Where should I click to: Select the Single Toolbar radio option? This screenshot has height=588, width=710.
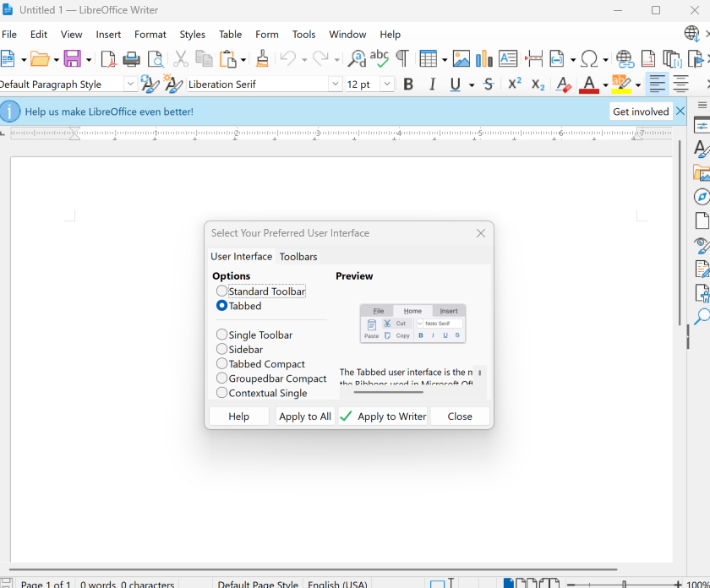[221, 335]
